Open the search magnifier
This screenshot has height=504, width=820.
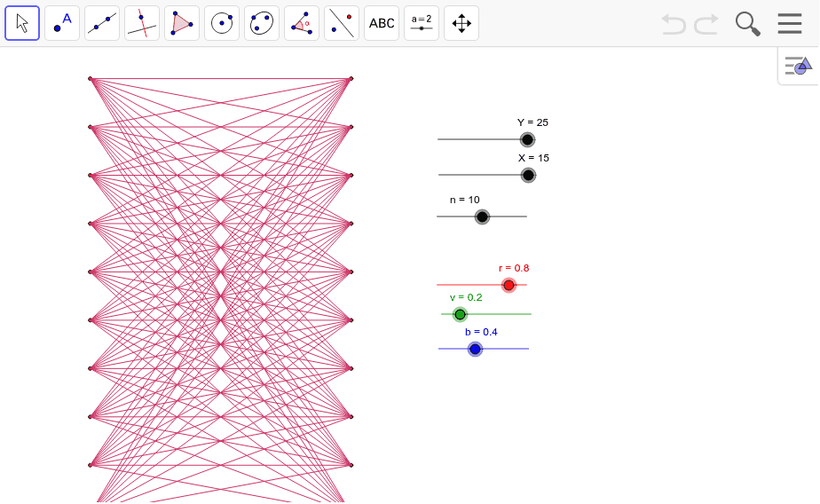point(748,24)
